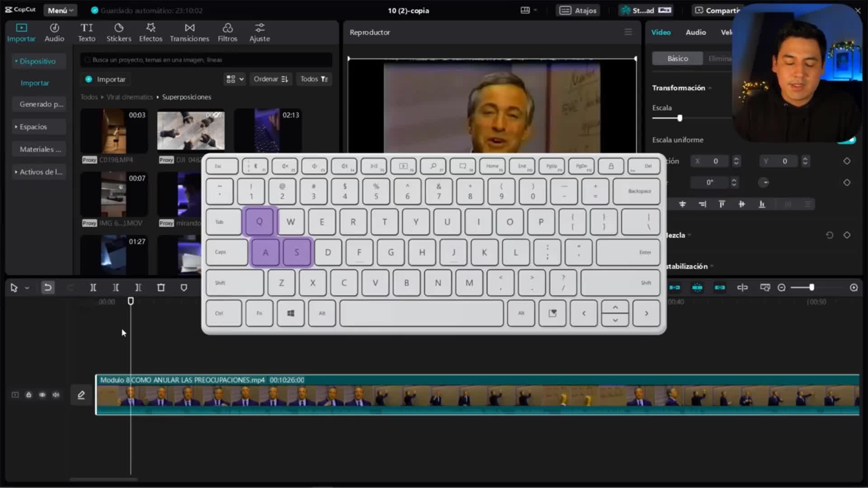868x488 pixels.
Task: Add keyframe for the Mezcla section
Action: click(847, 235)
